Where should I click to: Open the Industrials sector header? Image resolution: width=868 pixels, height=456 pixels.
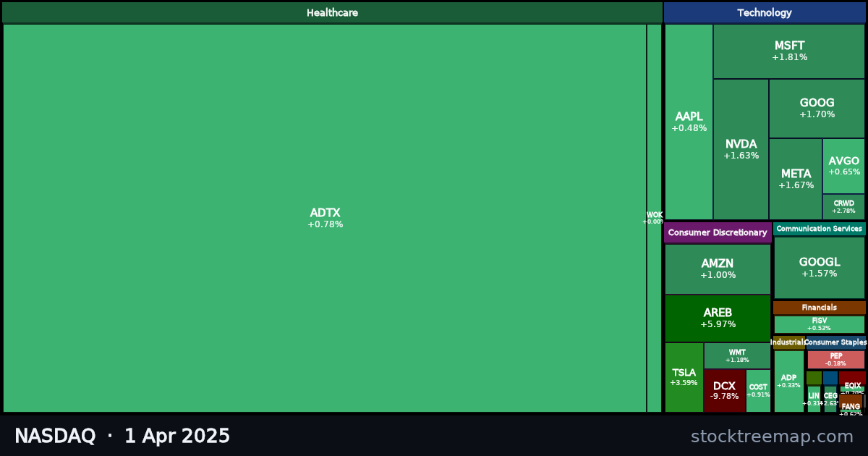788,342
